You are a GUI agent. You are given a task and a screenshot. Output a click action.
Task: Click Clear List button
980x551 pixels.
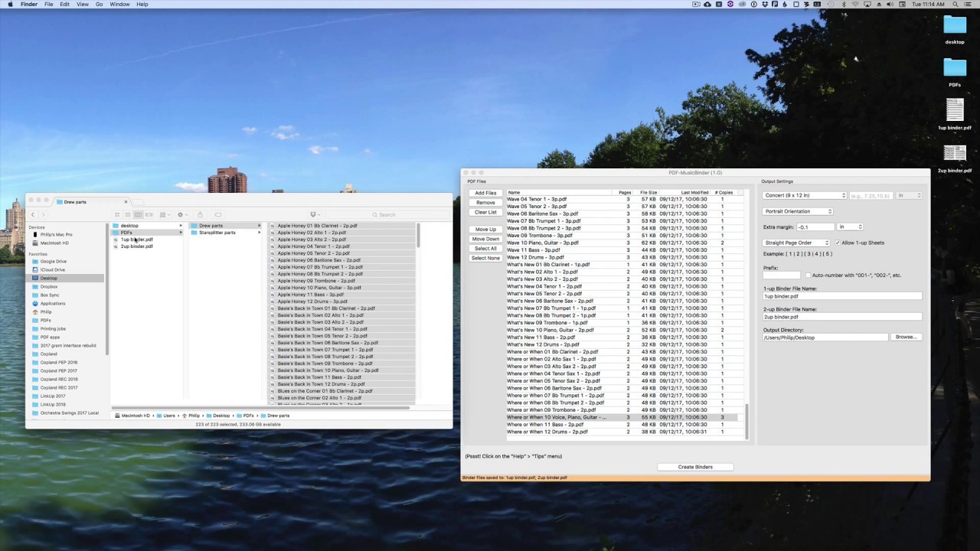point(485,212)
